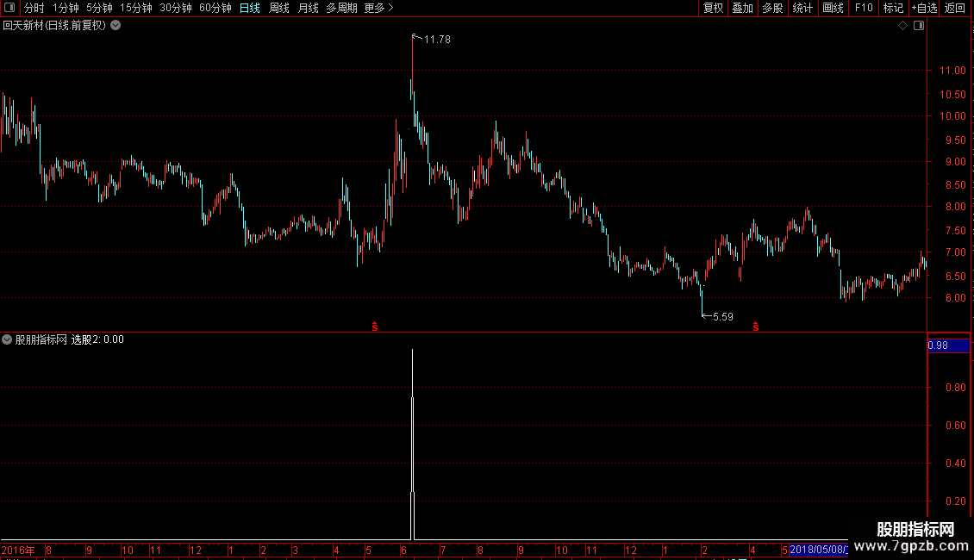Select the 5分钟 period
Viewport: 974px width, 560px height.
99,8
